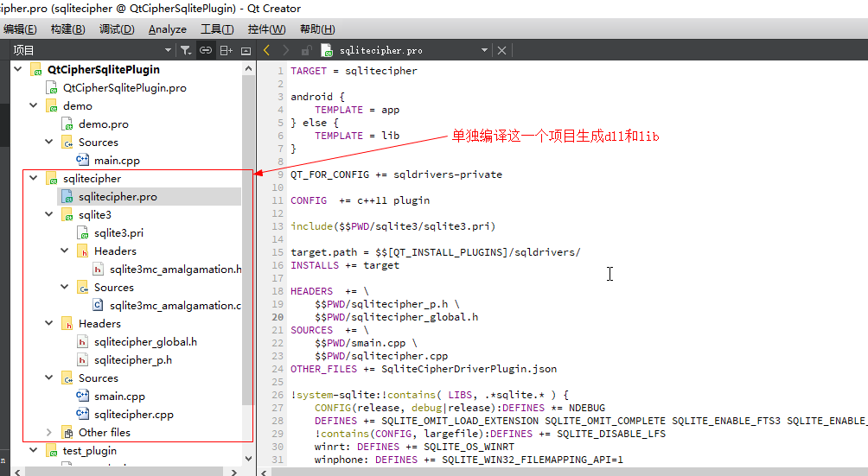Select sqlite3mc_amalgamation.h header file
The height and width of the screenshot is (476, 868).
tap(176, 270)
